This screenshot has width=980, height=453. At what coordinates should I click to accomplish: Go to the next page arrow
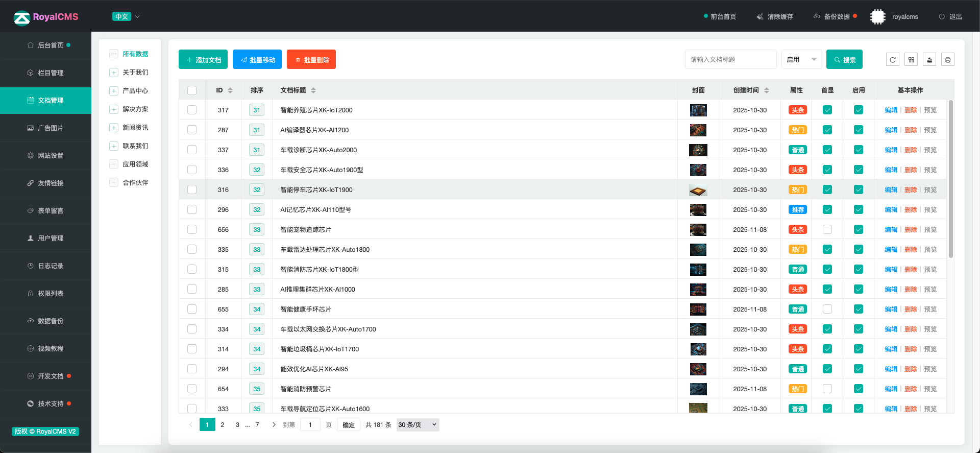274,424
